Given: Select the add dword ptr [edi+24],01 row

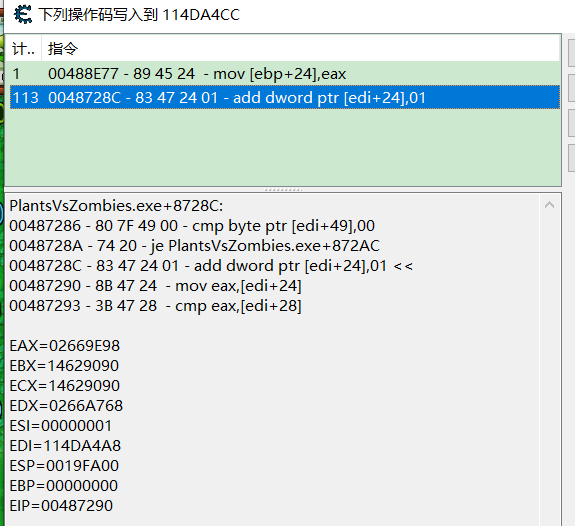Looking at the screenshot, I should click(285, 97).
